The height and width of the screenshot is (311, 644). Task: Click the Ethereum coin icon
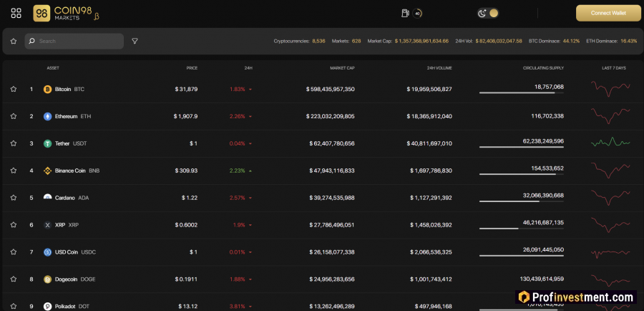[x=48, y=116]
